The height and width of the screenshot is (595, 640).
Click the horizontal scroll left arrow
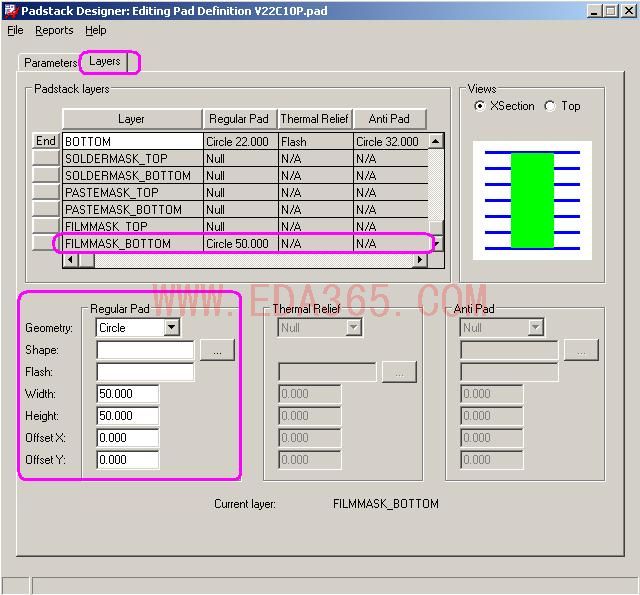(70, 260)
